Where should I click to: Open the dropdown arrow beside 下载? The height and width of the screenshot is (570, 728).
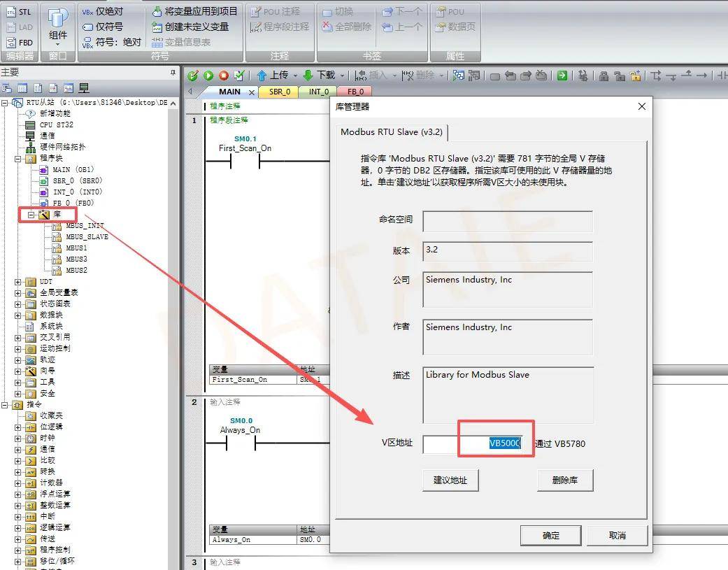(x=342, y=76)
